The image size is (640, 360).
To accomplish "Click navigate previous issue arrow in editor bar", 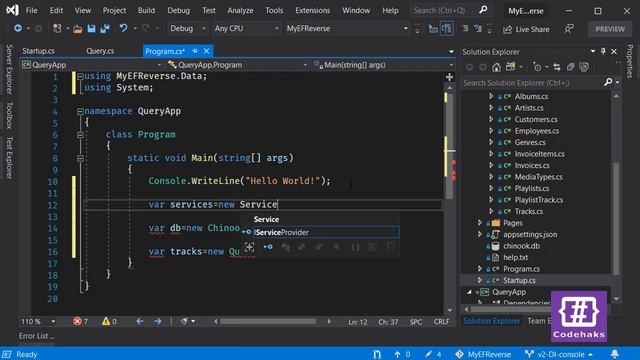I will pyautogui.click(x=140, y=322).
